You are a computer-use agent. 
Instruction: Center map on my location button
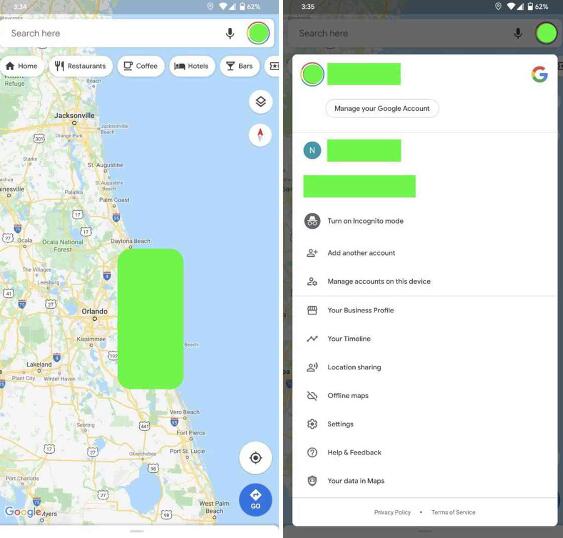[x=255, y=458]
